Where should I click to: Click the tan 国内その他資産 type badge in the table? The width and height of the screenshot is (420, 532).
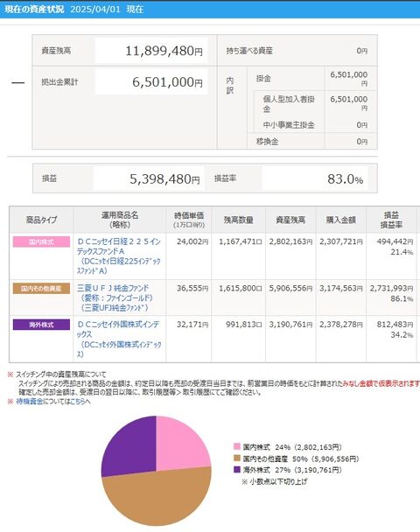click(41, 289)
